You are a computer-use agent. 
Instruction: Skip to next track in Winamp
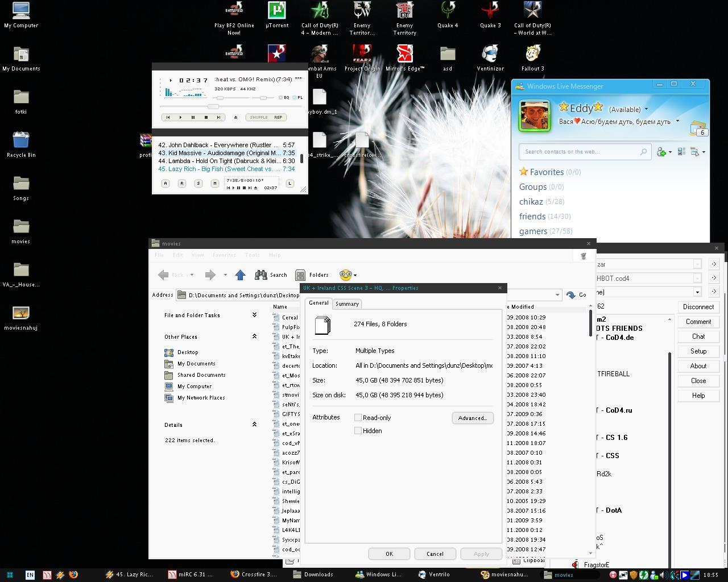point(218,117)
